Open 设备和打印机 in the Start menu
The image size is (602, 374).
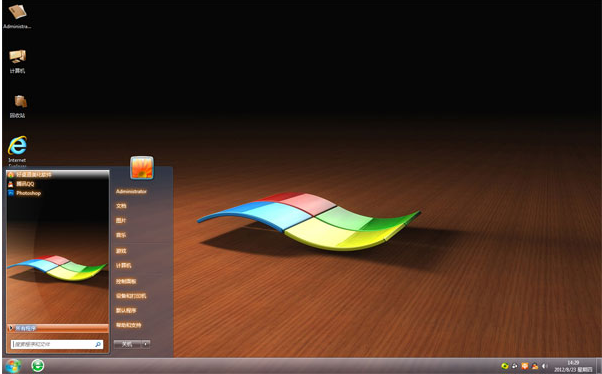click(131, 296)
